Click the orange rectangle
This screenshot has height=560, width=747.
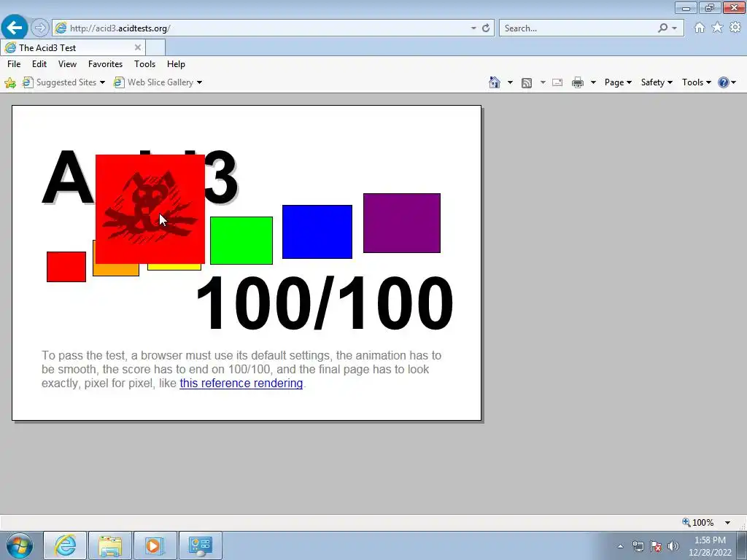116,270
